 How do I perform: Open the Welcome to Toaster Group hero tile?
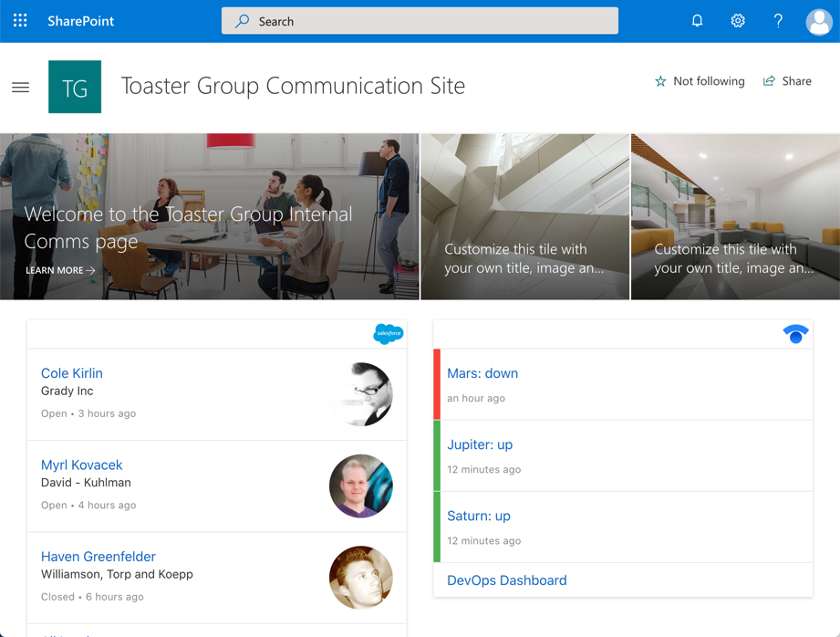point(210,216)
